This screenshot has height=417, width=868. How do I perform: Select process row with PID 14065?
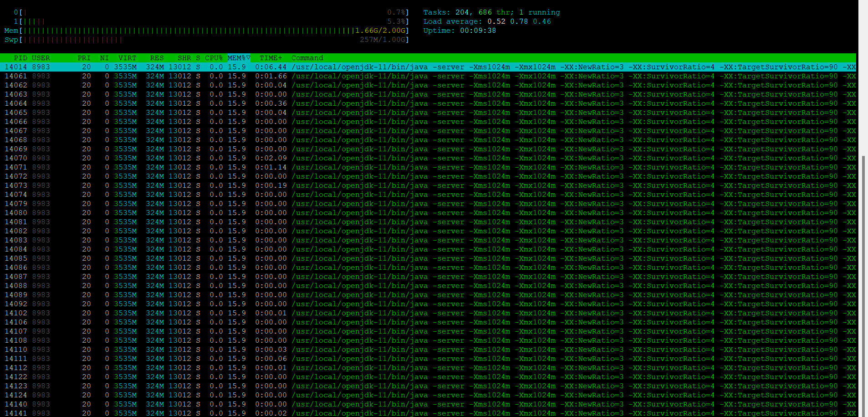[428, 113]
